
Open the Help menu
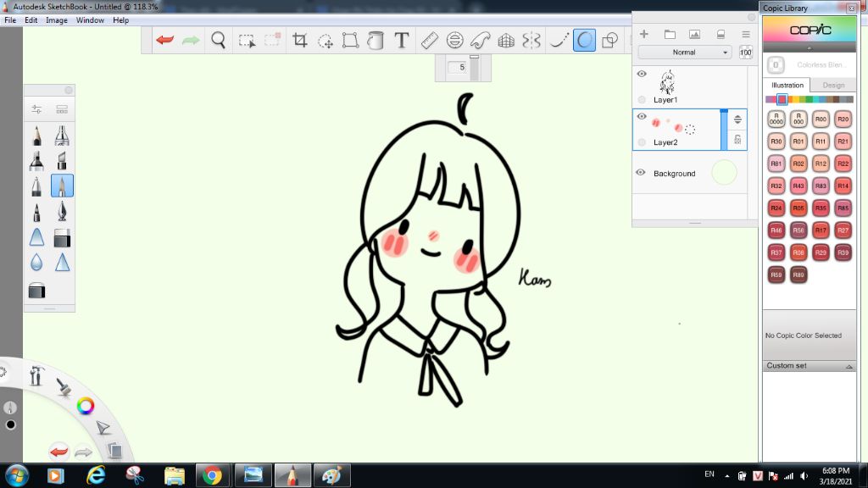click(x=120, y=20)
